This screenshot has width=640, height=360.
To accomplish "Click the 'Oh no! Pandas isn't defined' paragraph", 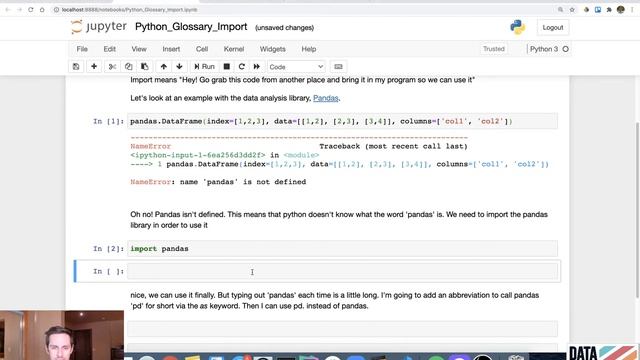I will (339, 220).
